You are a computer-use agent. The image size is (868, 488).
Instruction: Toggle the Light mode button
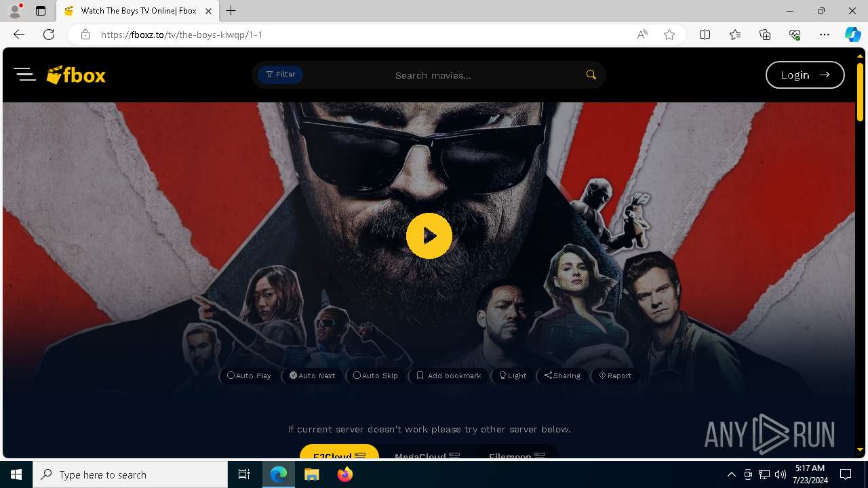pos(513,375)
